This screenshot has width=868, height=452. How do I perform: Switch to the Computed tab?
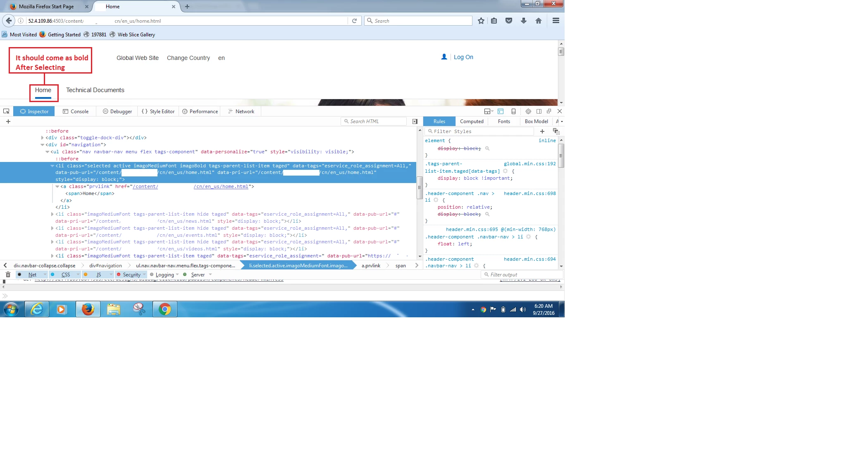(x=471, y=121)
